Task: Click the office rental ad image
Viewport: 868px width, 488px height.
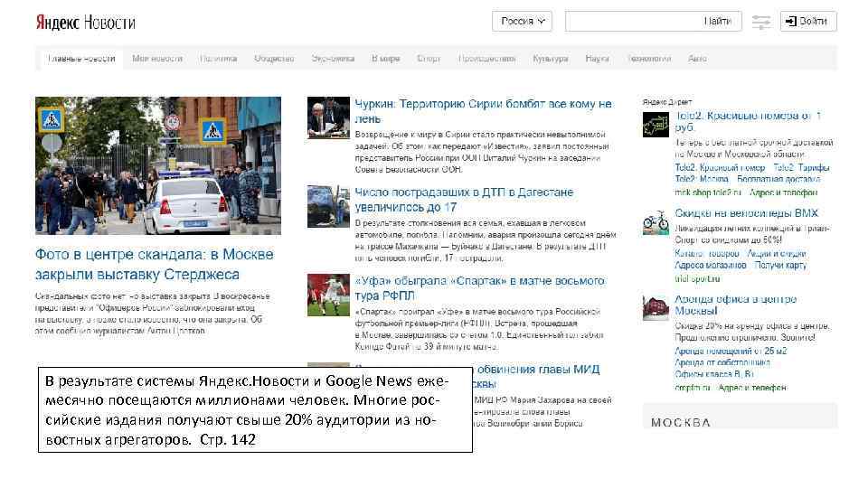Action: (656, 308)
